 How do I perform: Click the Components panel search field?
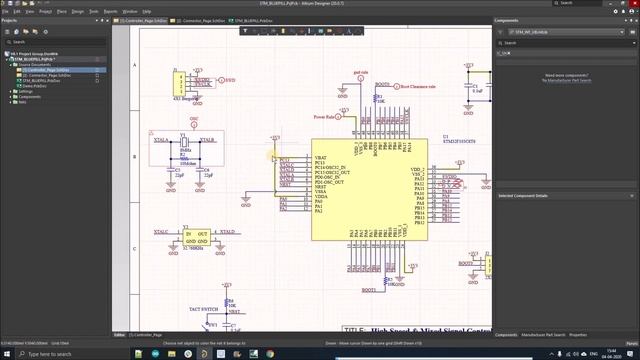[566, 43]
